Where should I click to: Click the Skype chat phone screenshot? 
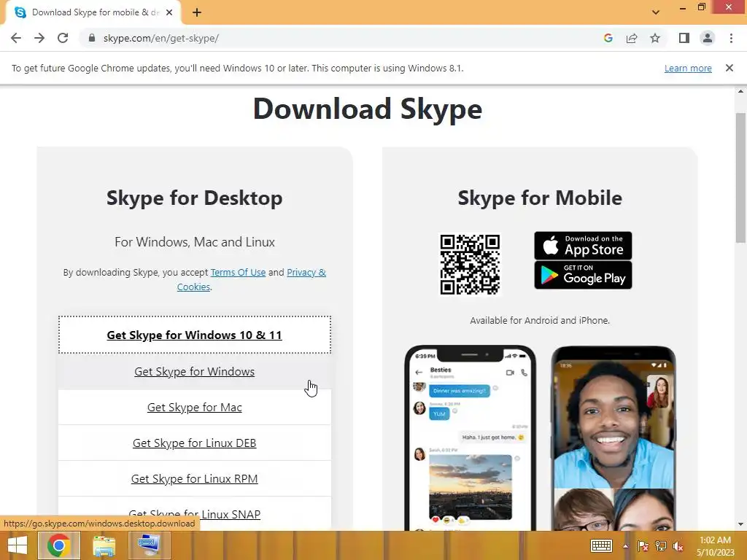(471, 437)
